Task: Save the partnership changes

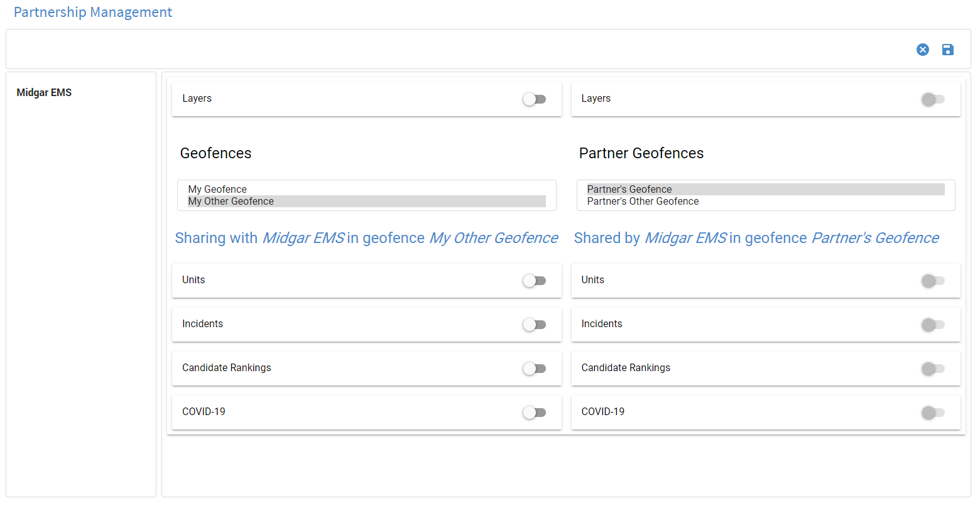Action: tap(948, 50)
